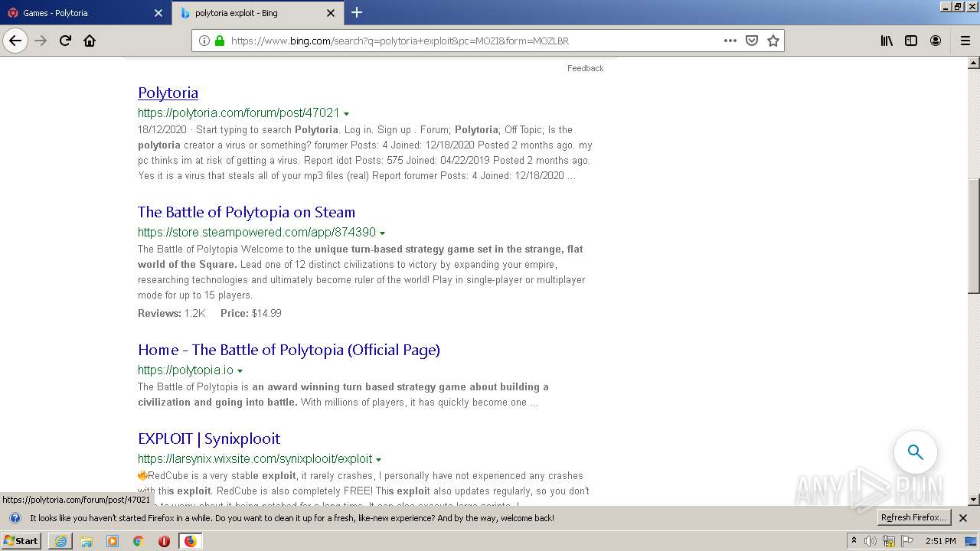
Task: Click the green secure connection padlock
Action: pyautogui.click(x=220, y=41)
